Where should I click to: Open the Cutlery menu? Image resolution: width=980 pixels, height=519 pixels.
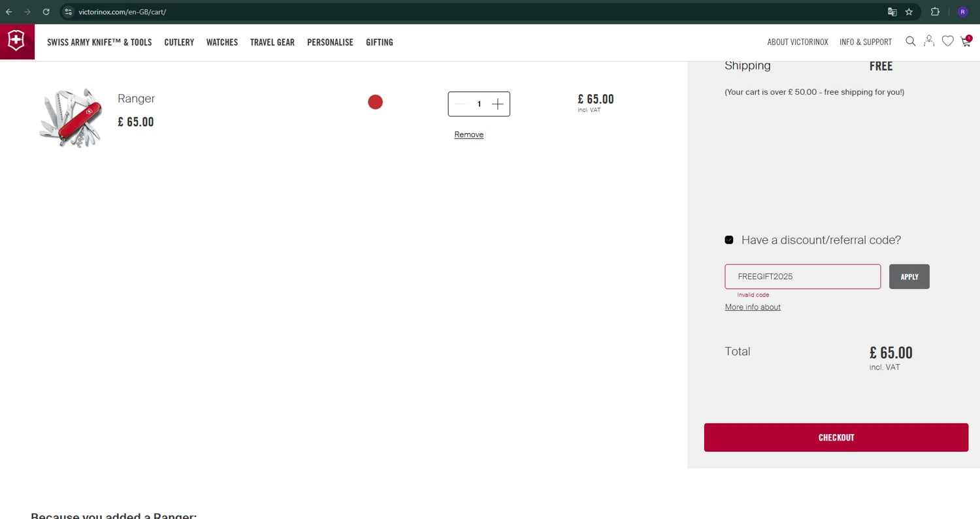pos(179,42)
